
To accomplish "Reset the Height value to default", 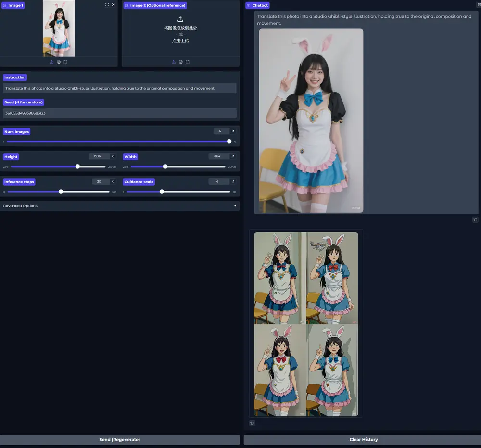I will (x=113, y=156).
